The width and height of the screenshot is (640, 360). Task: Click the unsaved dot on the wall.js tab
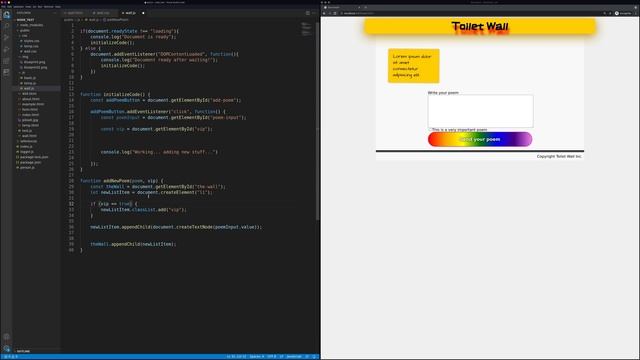tap(143, 13)
